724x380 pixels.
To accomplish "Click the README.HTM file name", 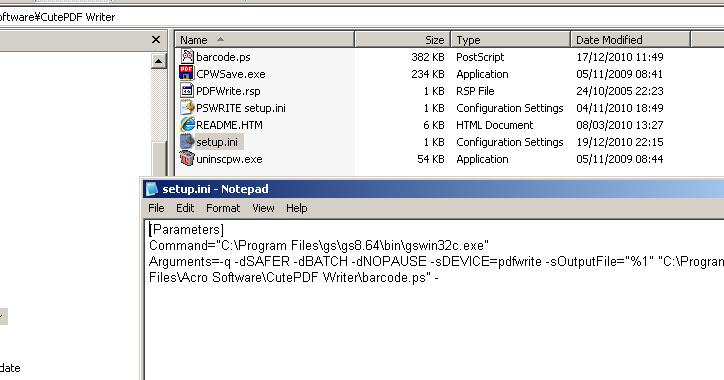I will point(229,125).
